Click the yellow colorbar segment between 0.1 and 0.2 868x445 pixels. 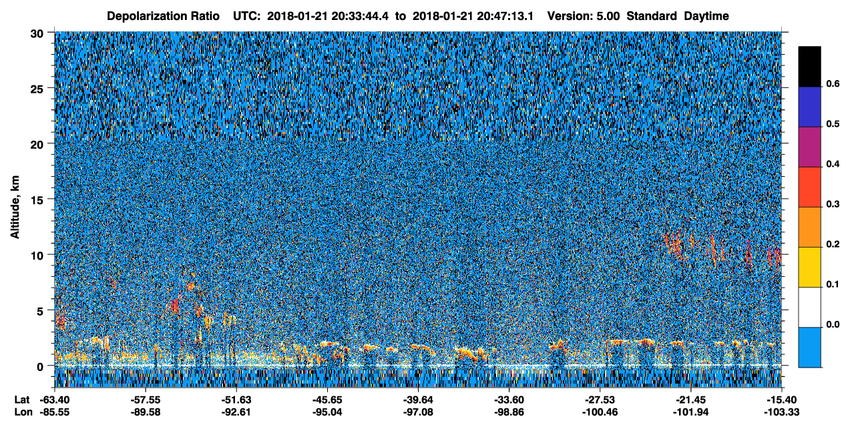tap(809, 267)
